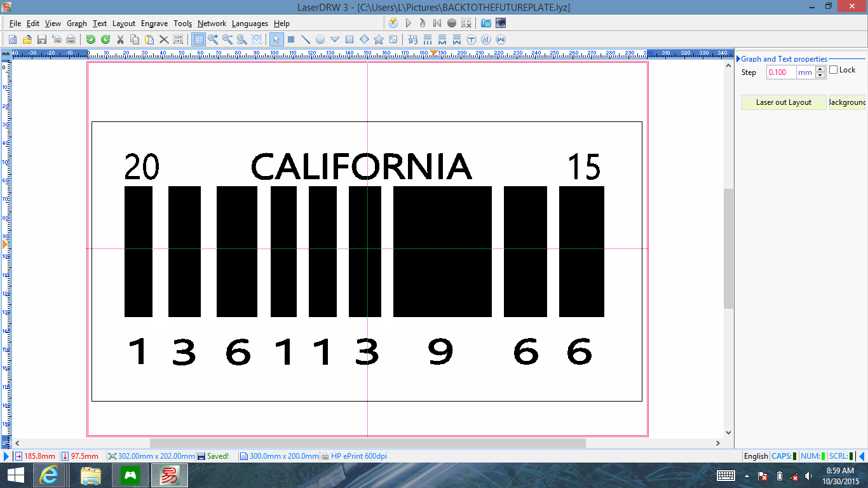The height and width of the screenshot is (488, 868).
Task: Toggle the grid display button
Action: pos(198,39)
